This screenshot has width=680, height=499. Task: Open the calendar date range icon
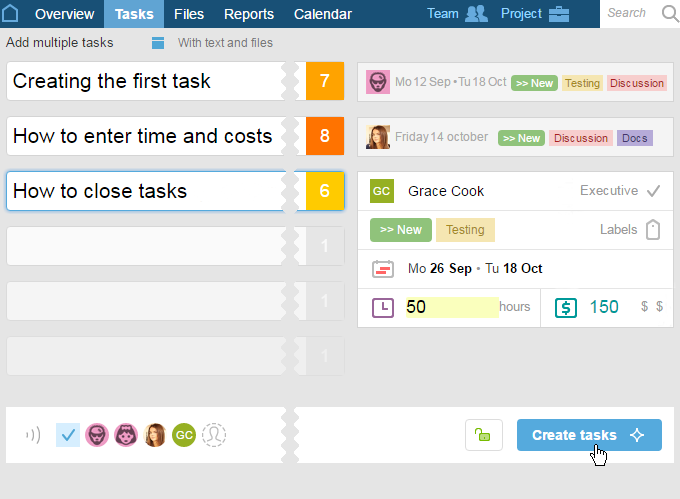click(382, 268)
